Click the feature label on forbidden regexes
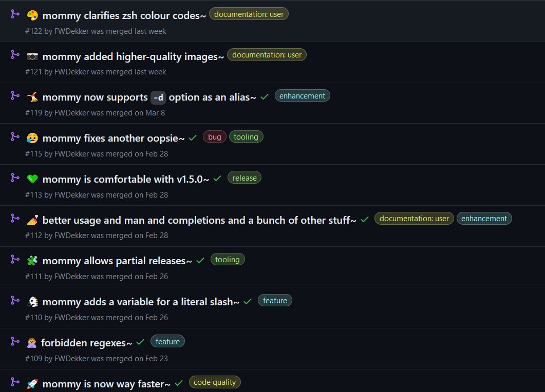The image size is (545, 392). [x=167, y=341]
